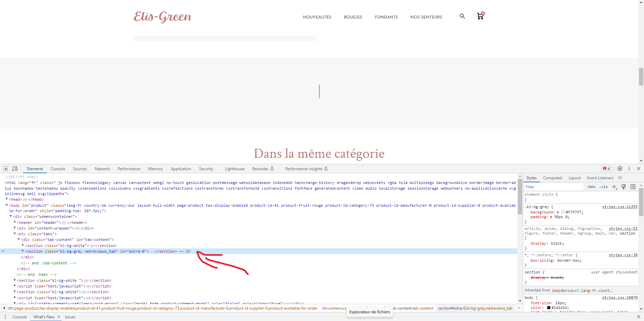
Task: Expand the head element node
Action: [x=7, y=199]
